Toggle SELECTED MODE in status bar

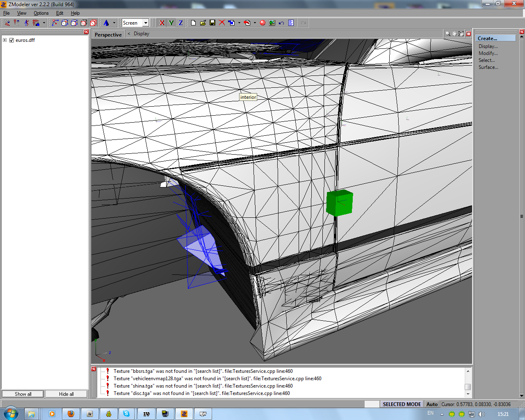402,404
